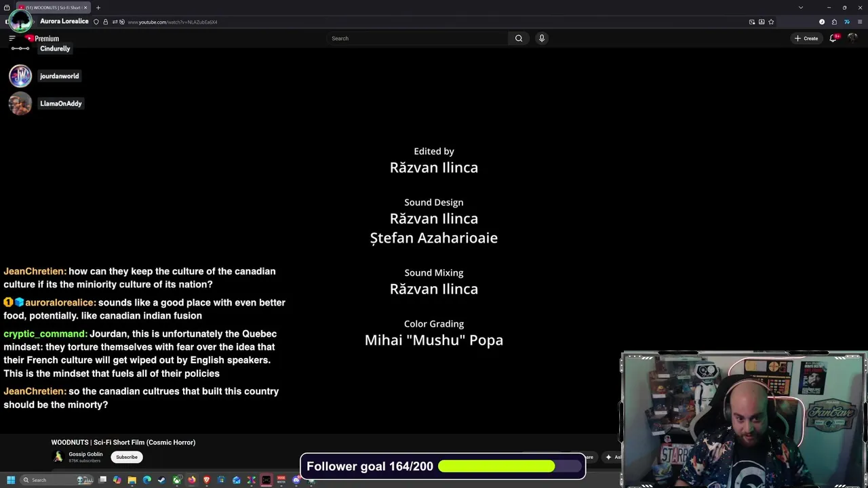Launch Copilot from the taskbar

pyautogui.click(x=117, y=480)
